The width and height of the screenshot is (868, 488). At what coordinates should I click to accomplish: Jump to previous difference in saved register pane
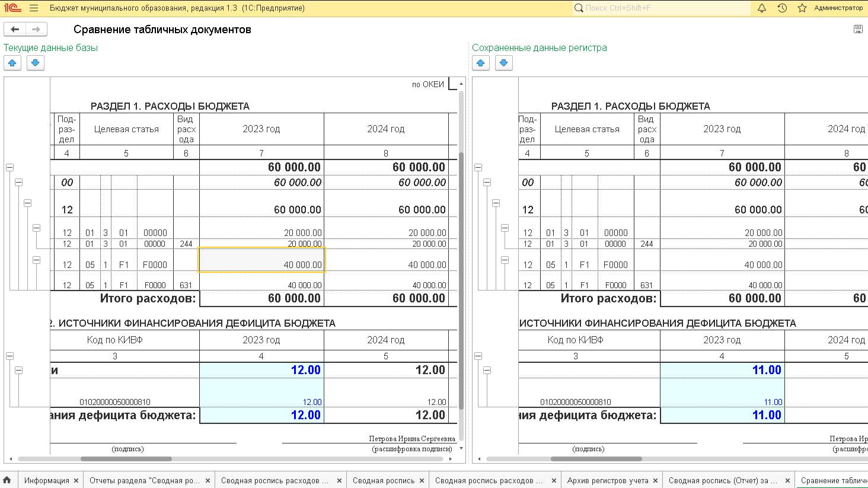click(481, 63)
